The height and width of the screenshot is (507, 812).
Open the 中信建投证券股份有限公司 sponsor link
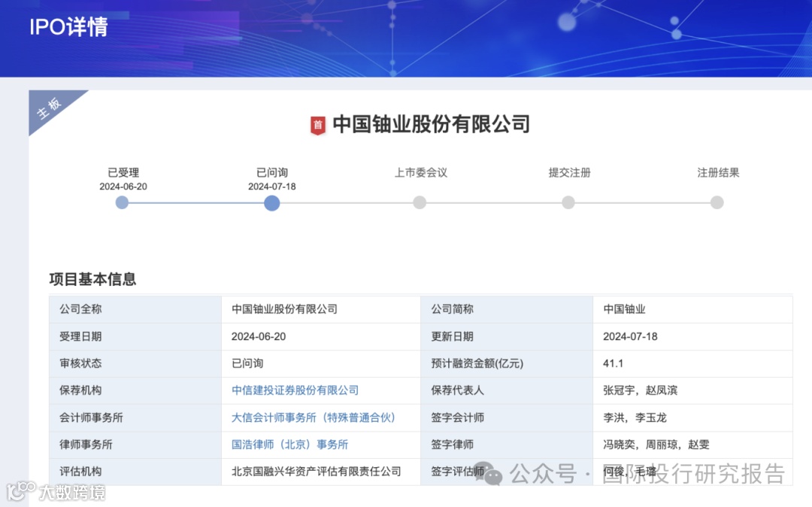(x=295, y=390)
